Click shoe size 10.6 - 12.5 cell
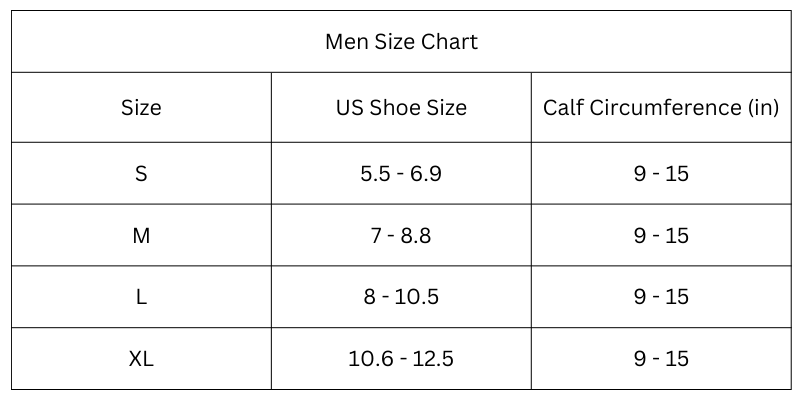This screenshot has height=400, width=800. 401,359
